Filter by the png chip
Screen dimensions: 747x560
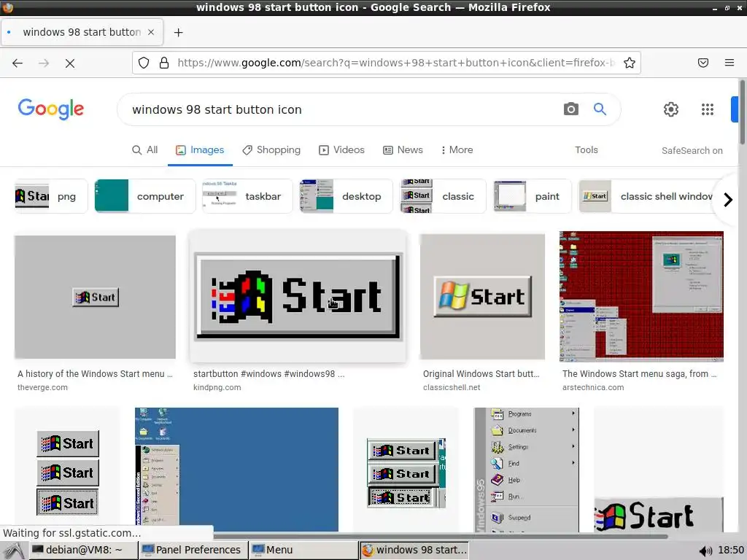(51, 196)
